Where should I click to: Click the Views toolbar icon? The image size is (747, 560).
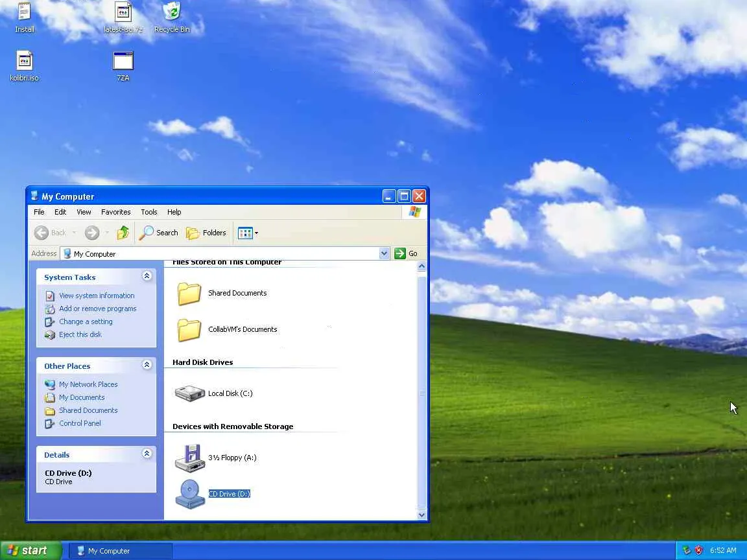[x=245, y=233]
